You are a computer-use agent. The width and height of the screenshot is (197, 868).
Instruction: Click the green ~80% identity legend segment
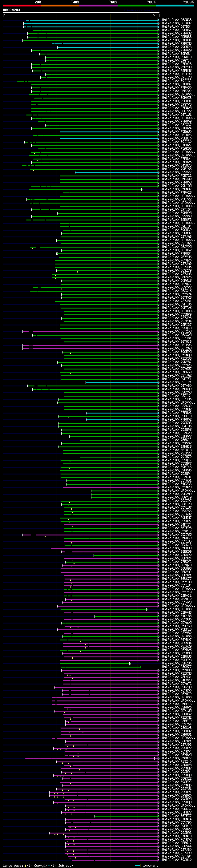point(137,6)
